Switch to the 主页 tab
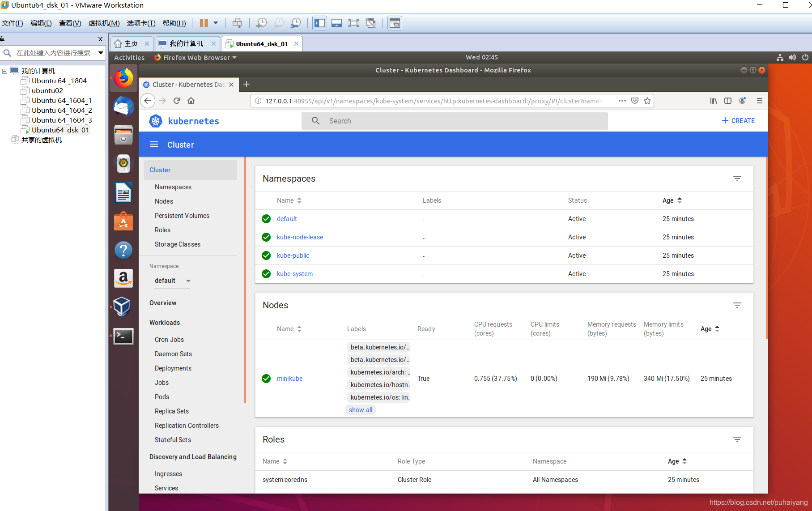This screenshot has height=511, width=812. coord(131,43)
